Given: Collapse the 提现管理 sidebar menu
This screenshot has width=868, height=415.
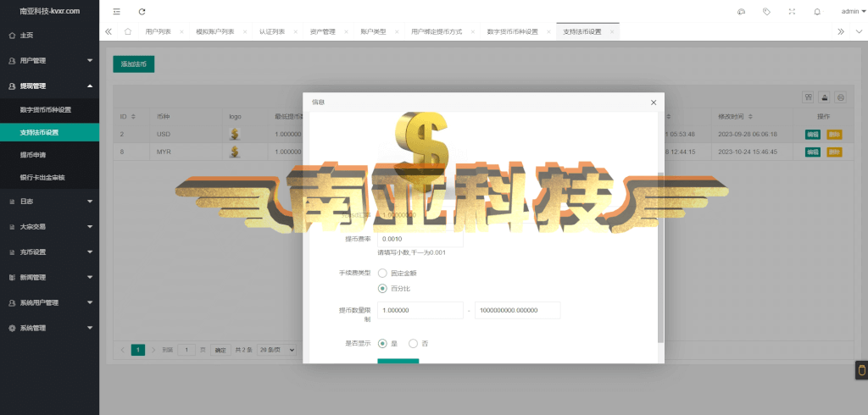Looking at the screenshot, I should [x=50, y=86].
